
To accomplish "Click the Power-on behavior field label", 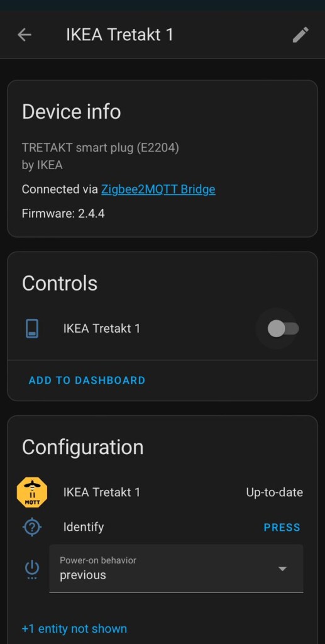I will pos(98,560).
